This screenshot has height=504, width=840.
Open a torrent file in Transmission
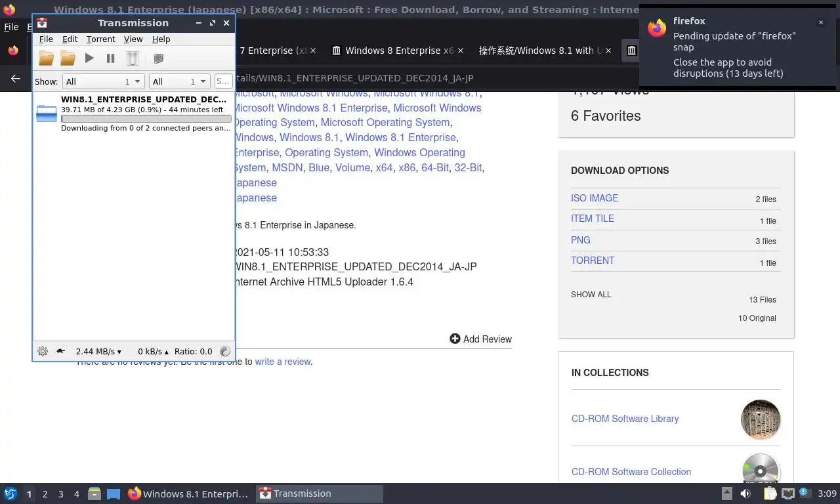(46, 58)
